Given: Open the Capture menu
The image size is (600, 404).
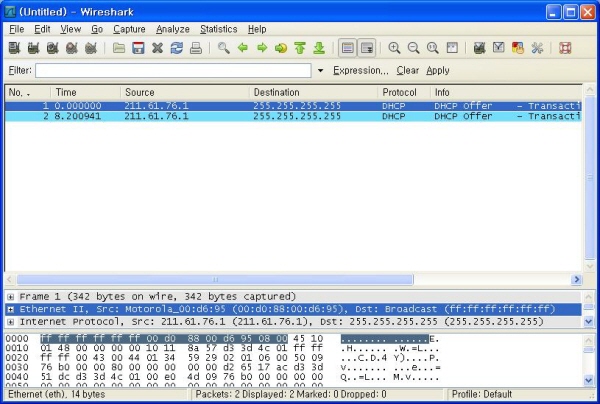Looking at the screenshot, I should 129,29.
